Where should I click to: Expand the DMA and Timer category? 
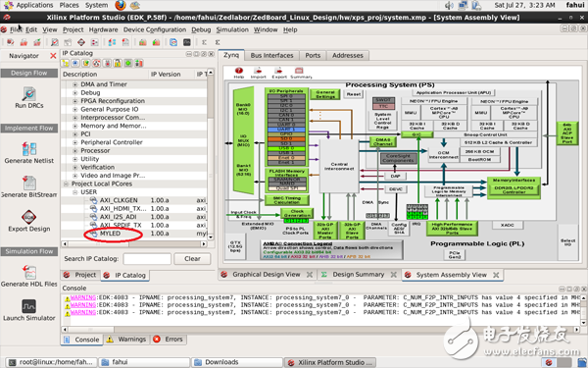(x=75, y=84)
